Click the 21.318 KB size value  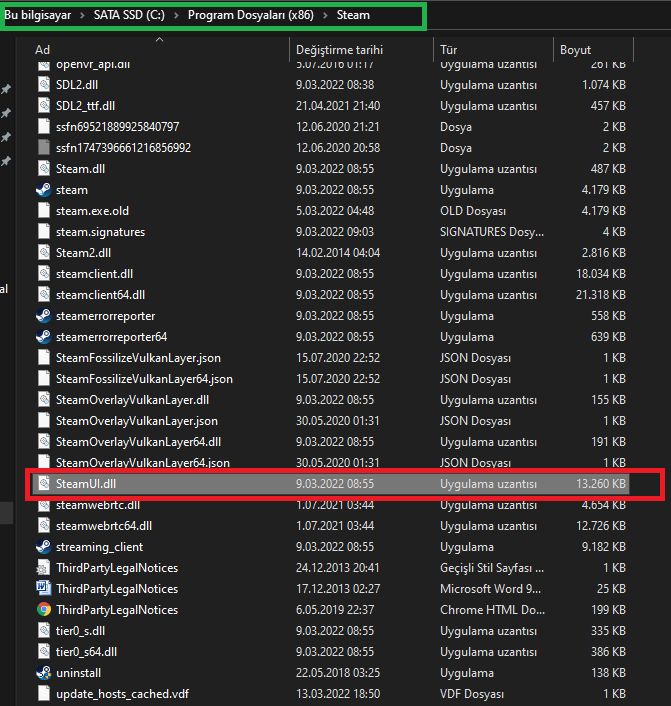(601, 295)
